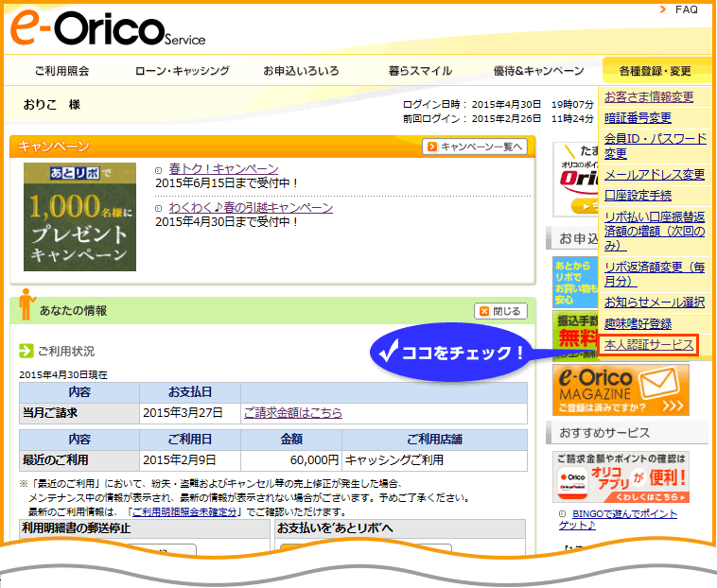Image resolution: width=717 pixels, height=588 pixels.
Task: Click the お支払いを'あとリボ'へ heading
Action: click(335, 528)
